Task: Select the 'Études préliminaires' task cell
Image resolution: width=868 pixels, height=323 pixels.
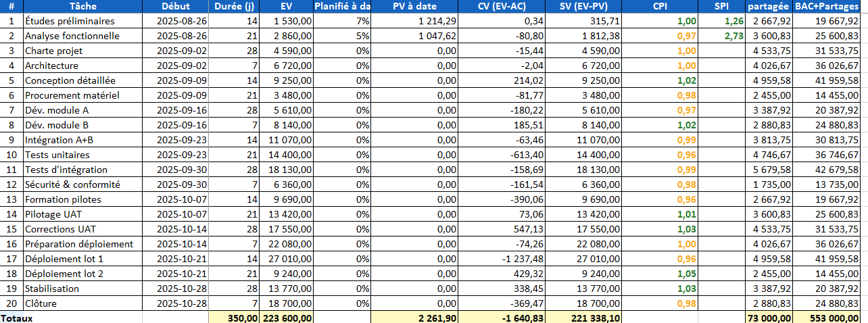Action: point(70,21)
